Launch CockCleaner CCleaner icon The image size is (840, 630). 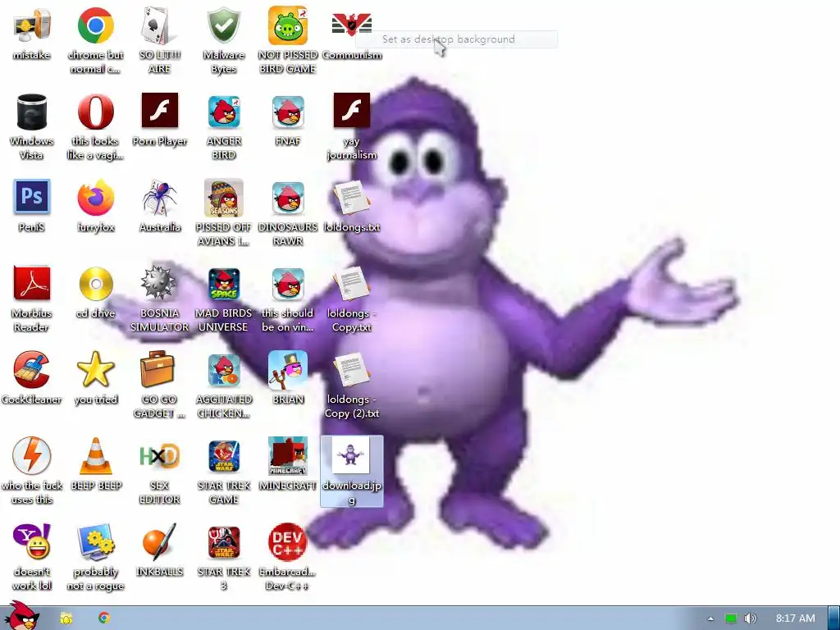point(32,370)
